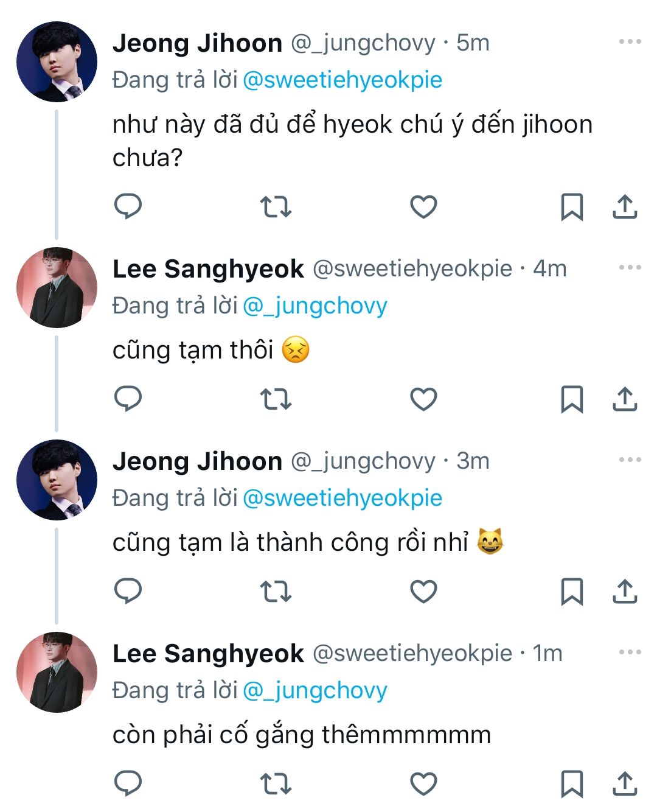Viewport: 657px width, 812px height.
Task: Share the last Lee Sanghyeok tweet
Action: [625, 783]
